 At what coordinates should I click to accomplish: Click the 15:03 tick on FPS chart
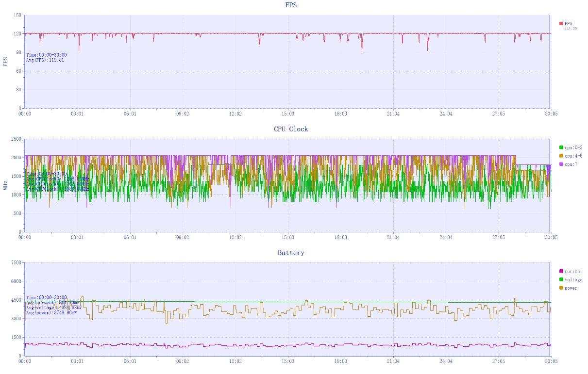click(288, 114)
